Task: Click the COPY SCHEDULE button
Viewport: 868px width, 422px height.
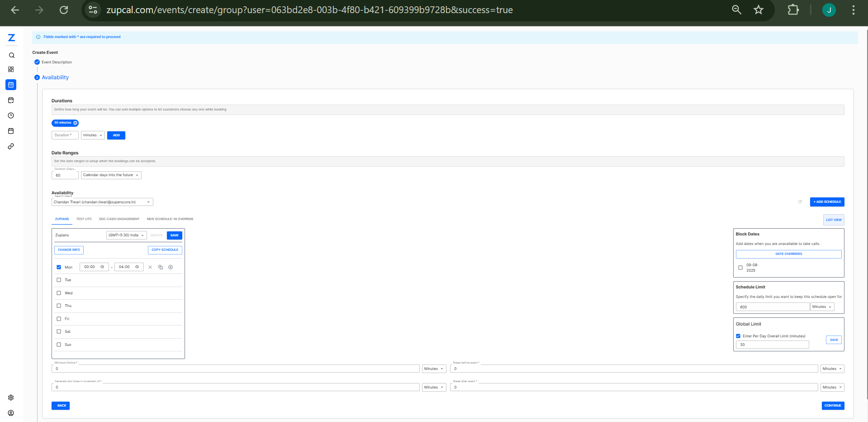Action: pos(165,249)
